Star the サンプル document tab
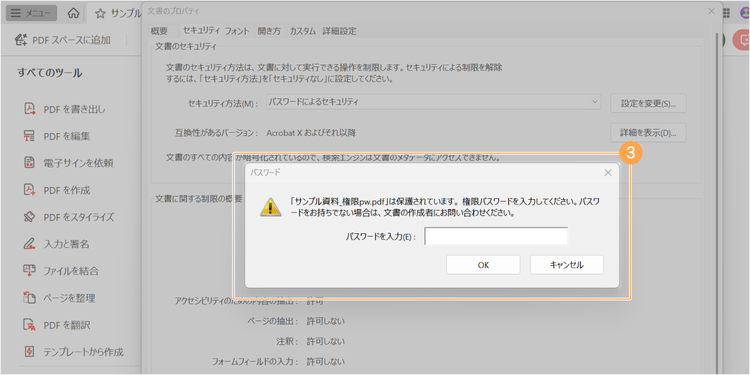Image resolution: width=750 pixels, height=375 pixels. pyautogui.click(x=100, y=14)
